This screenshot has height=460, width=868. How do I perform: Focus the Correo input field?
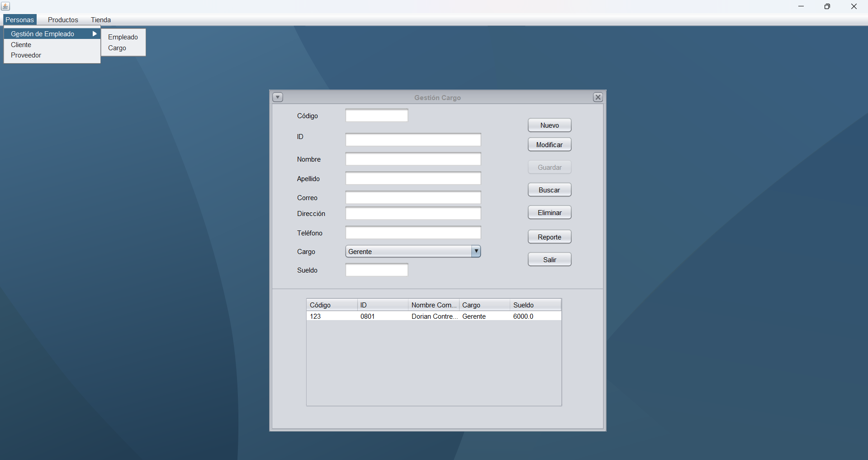pyautogui.click(x=413, y=198)
